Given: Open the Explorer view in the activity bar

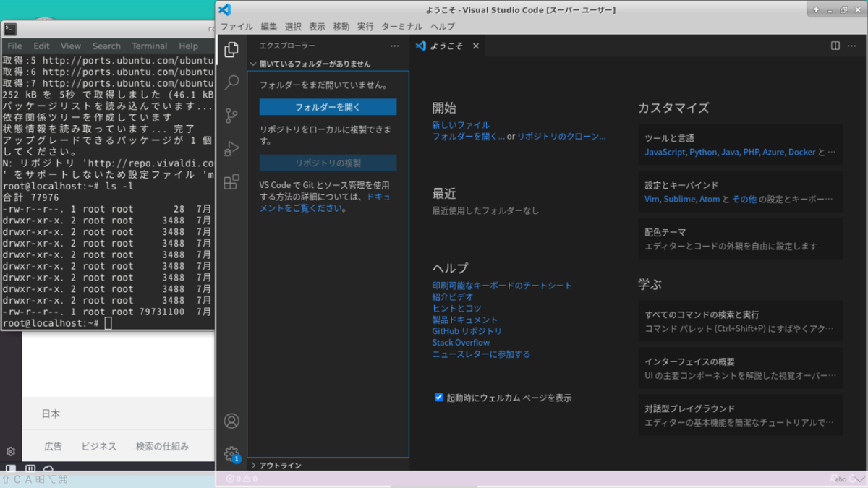Looking at the screenshot, I should [231, 49].
